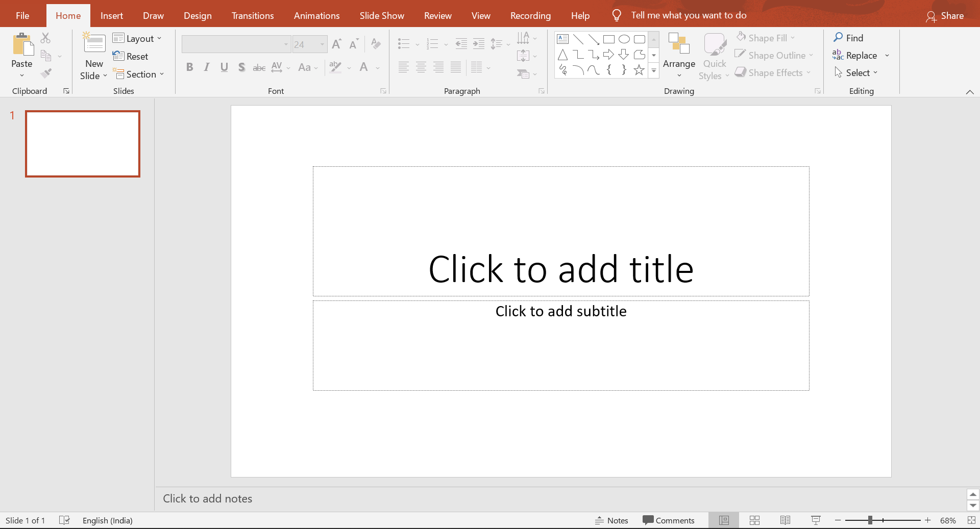Open the File menu

(22, 15)
